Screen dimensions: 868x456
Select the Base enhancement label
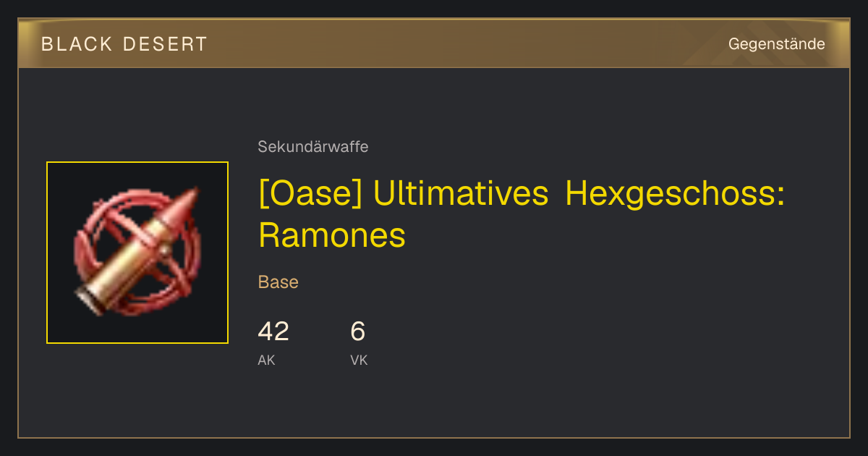click(278, 282)
